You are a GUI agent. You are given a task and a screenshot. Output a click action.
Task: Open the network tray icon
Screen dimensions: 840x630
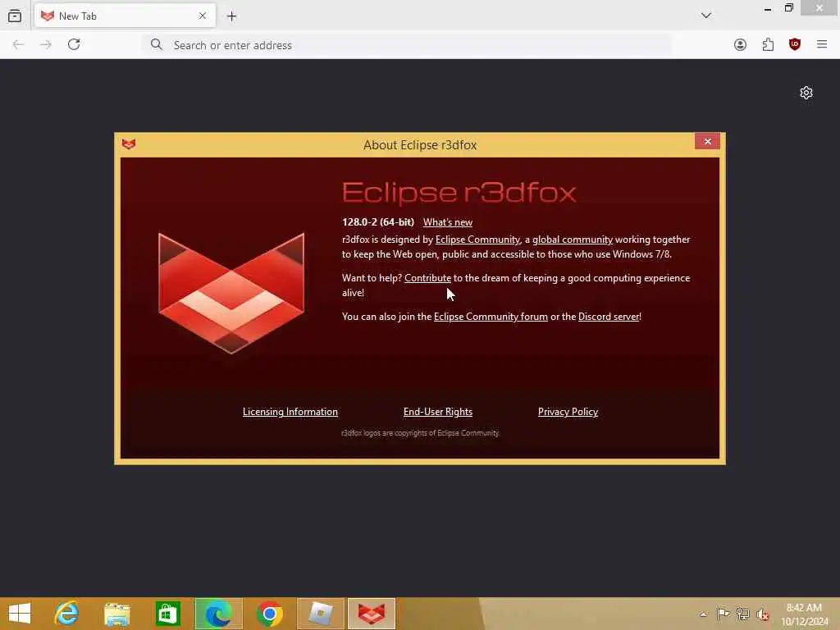coord(742,614)
